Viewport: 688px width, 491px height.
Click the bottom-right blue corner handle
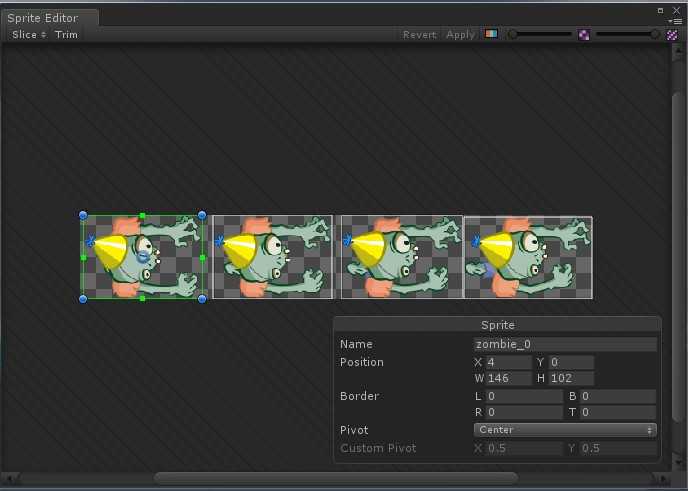[202, 299]
